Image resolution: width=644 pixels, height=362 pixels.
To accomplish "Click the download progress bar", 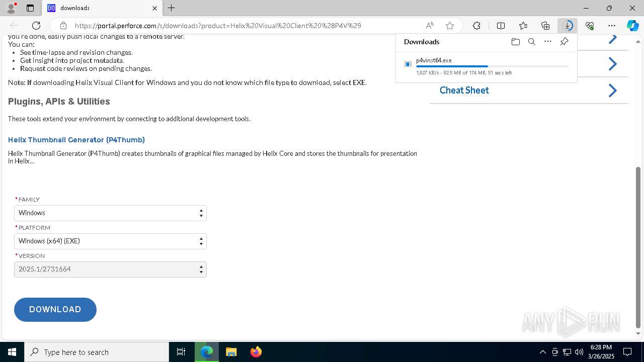I will tap(493, 66).
